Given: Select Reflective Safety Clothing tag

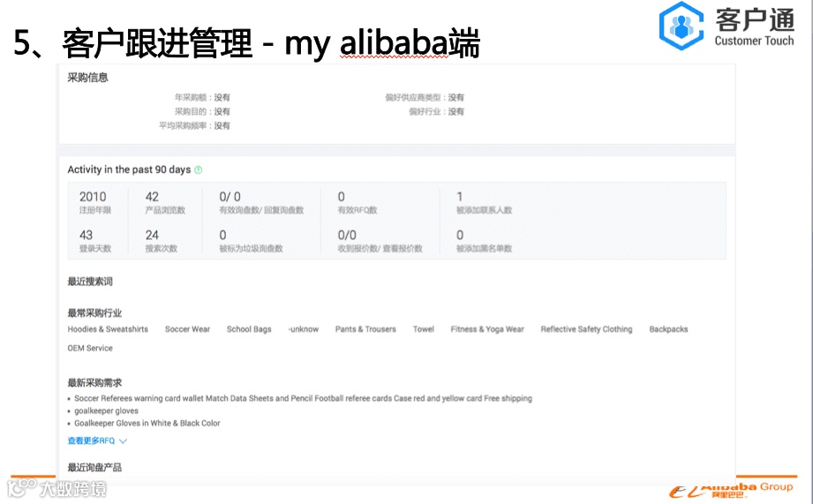Looking at the screenshot, I should (586, 329).
